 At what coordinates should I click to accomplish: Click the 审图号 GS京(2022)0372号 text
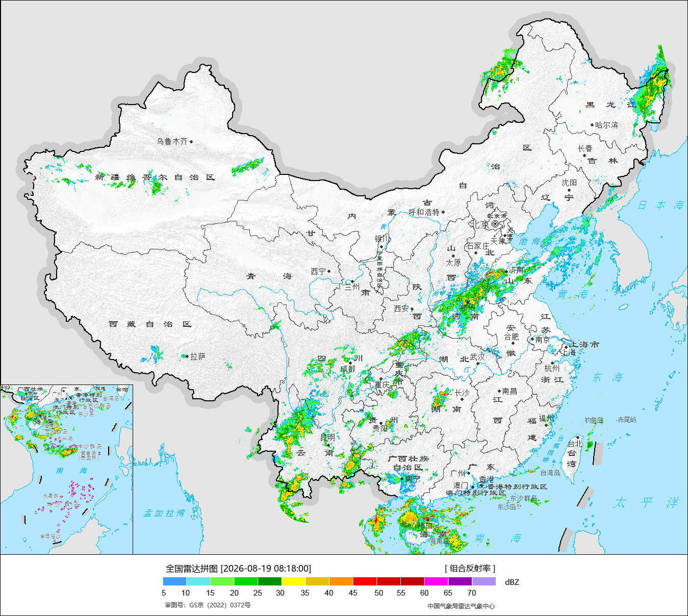[208, 605]
